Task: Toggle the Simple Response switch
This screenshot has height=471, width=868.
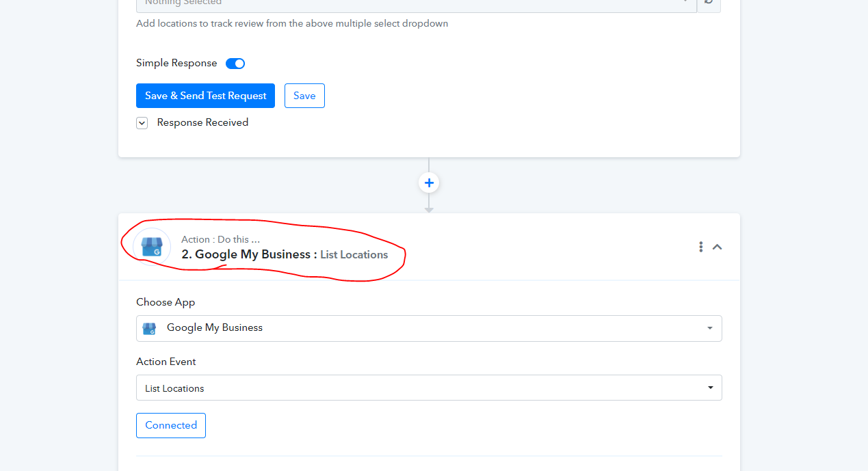Action: click(235, 64)
